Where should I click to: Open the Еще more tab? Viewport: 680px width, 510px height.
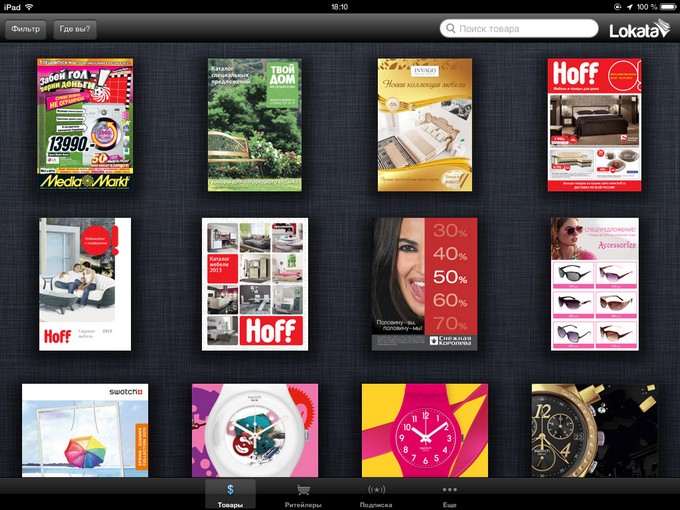[x=450, y=495]
